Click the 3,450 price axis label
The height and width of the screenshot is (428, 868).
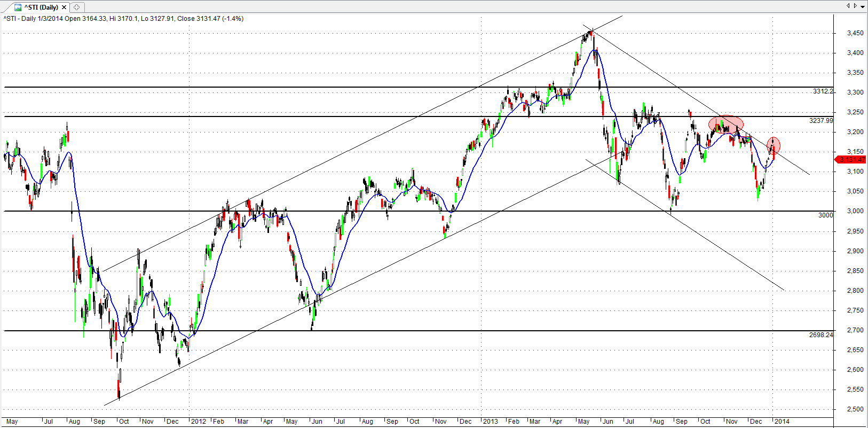(x=855, y=33)
